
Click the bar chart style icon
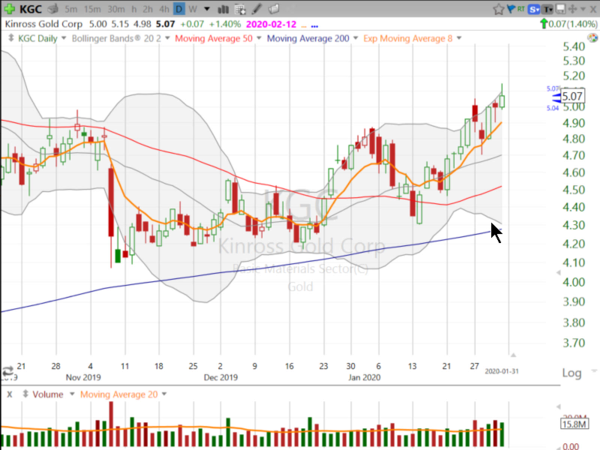tap(223, 9)
